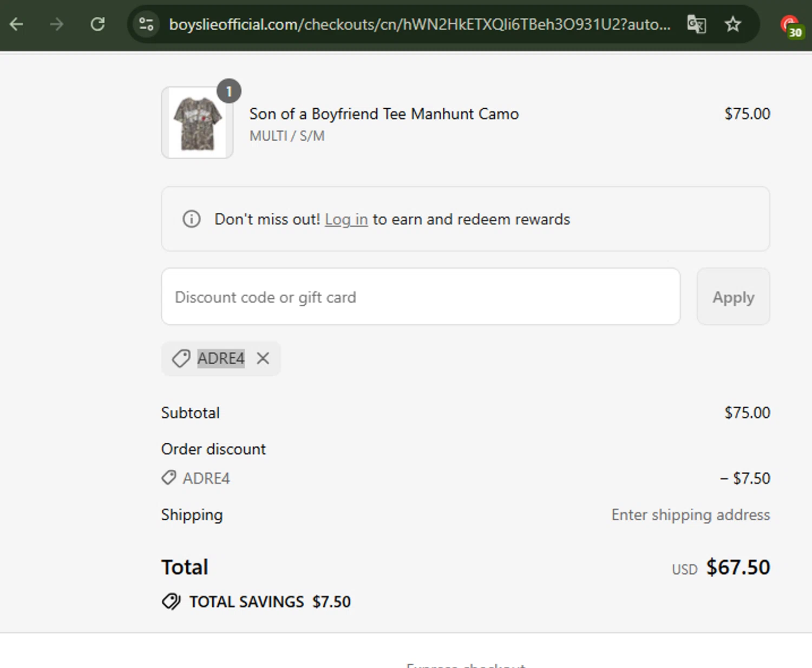
Task: Click the item price $75.00 beside product
Action: [x=747, y=114]
